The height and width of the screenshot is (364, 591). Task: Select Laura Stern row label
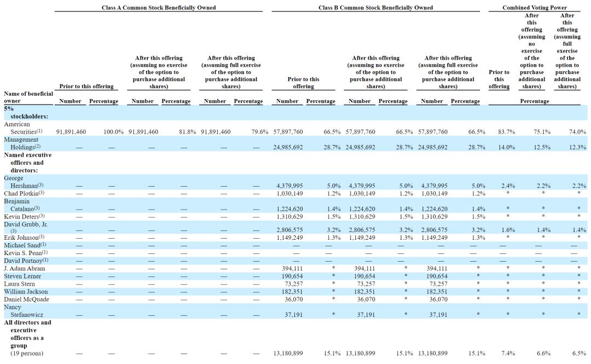[x=20, y=284]
